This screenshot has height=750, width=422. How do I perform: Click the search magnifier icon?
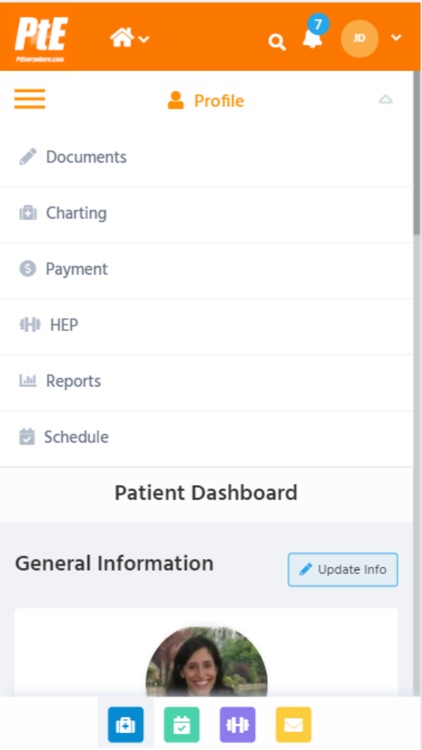click(277, 42)
